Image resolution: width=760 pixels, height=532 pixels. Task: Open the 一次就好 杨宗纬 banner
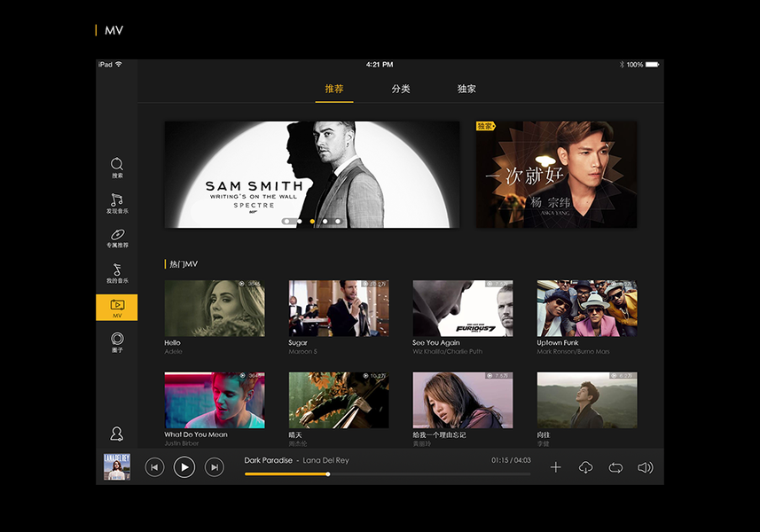(x=556, y=175)
